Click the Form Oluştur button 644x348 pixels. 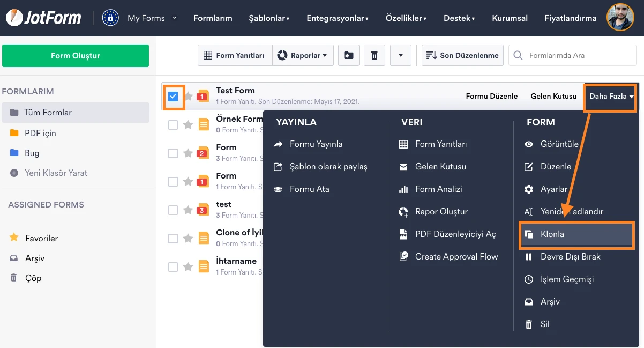click(76, 56)
